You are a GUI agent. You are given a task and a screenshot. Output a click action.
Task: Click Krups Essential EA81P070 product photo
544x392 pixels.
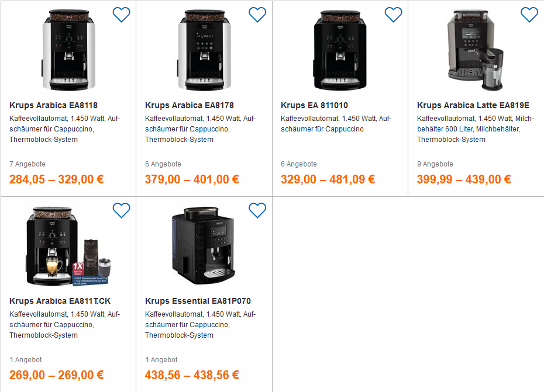tap(204, 246)
